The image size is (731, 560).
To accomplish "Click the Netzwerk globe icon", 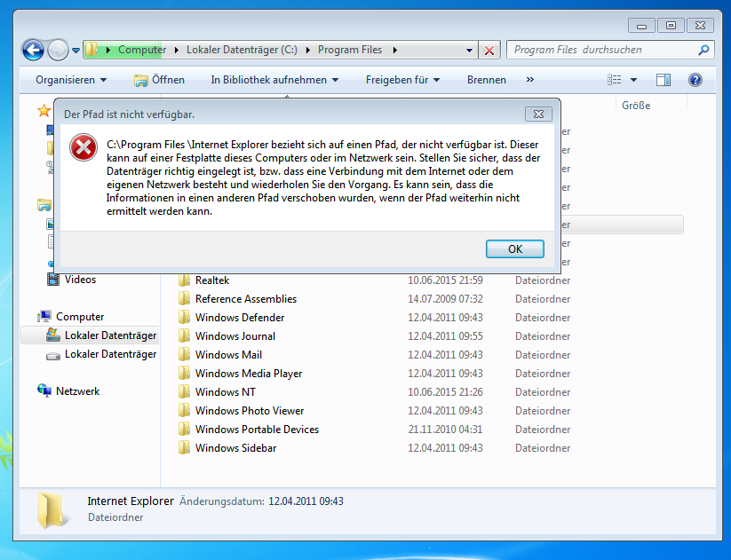I will tap(44, 390).
